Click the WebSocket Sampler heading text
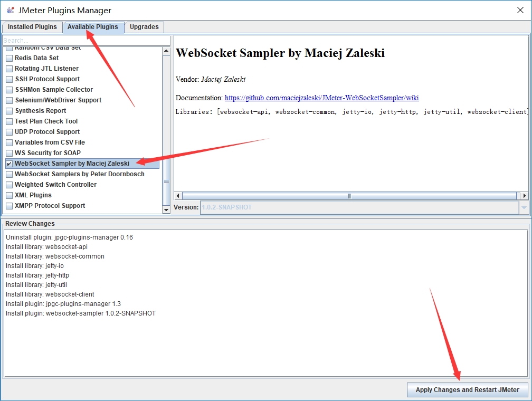The width and height of the screenshot is (532, 401). click(280, 53)
